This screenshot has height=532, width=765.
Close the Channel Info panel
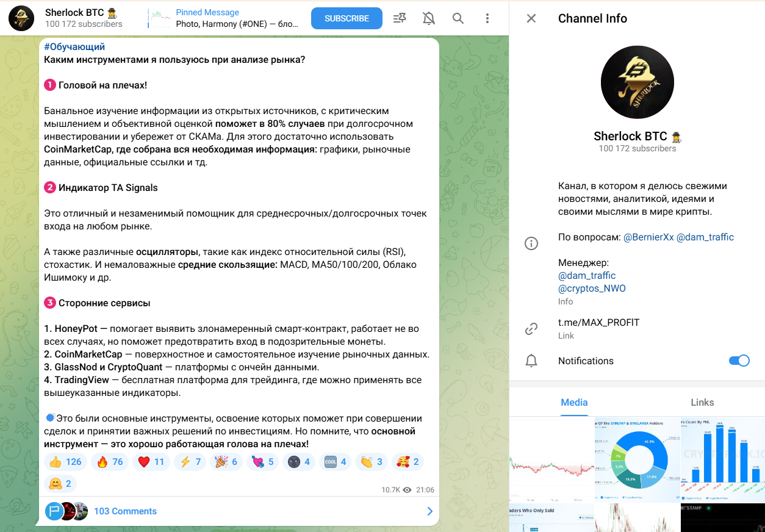pyautogui.click(x=531, y=18)
